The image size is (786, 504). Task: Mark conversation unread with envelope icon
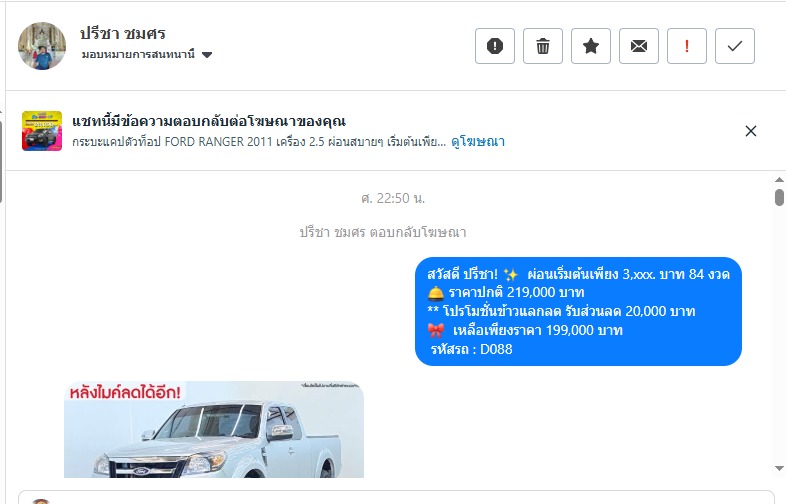pos(639,46)
